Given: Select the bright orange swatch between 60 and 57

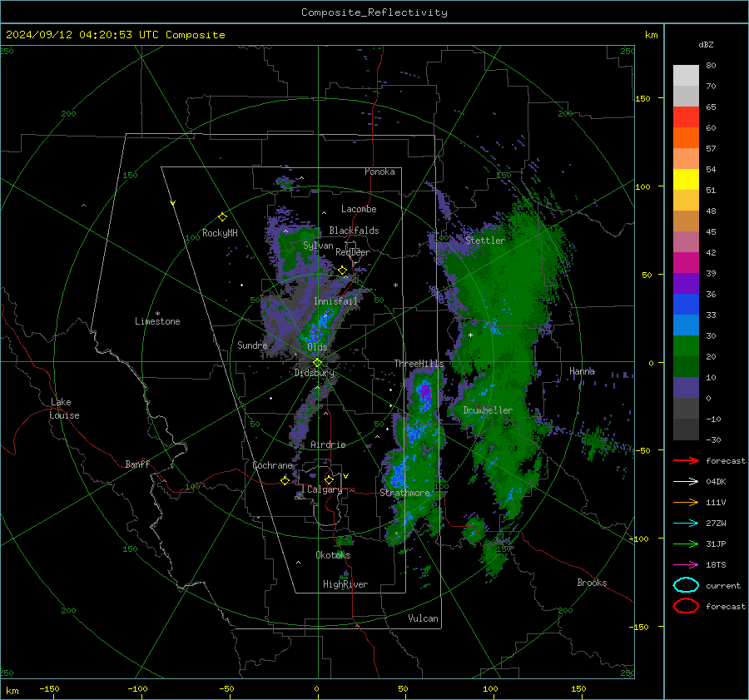Looking at the screenshot, I should coord(686,138).
